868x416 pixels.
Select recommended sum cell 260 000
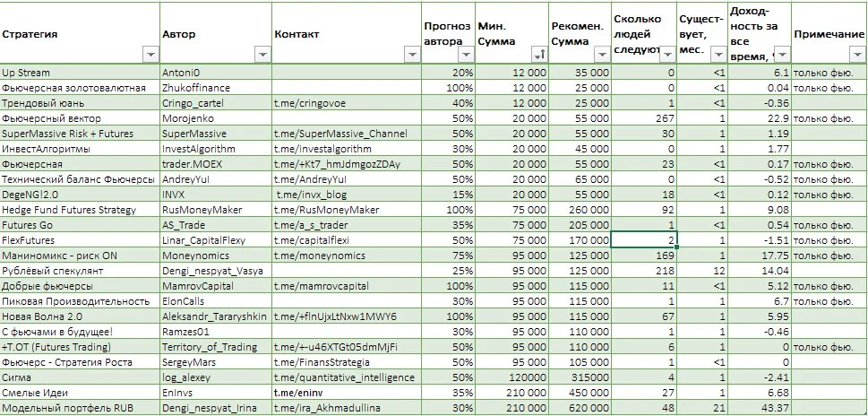[x=580, y=210]
